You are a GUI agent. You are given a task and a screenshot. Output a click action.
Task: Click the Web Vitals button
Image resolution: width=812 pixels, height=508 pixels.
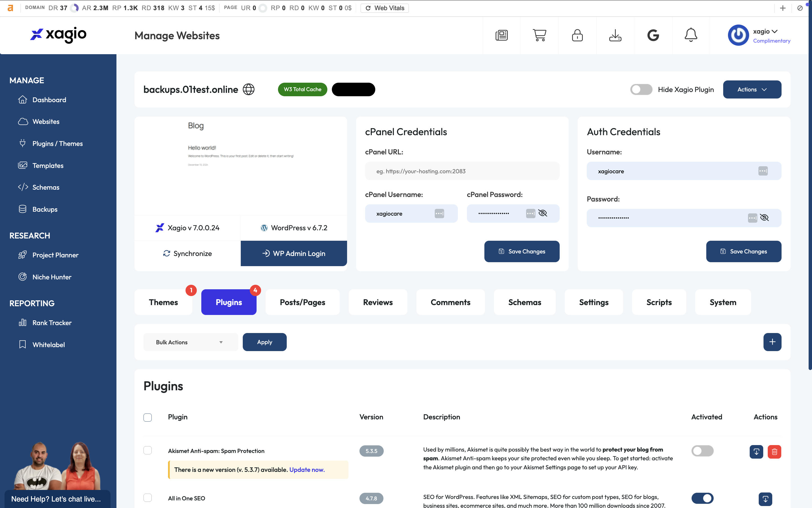[x=385, y=8]
